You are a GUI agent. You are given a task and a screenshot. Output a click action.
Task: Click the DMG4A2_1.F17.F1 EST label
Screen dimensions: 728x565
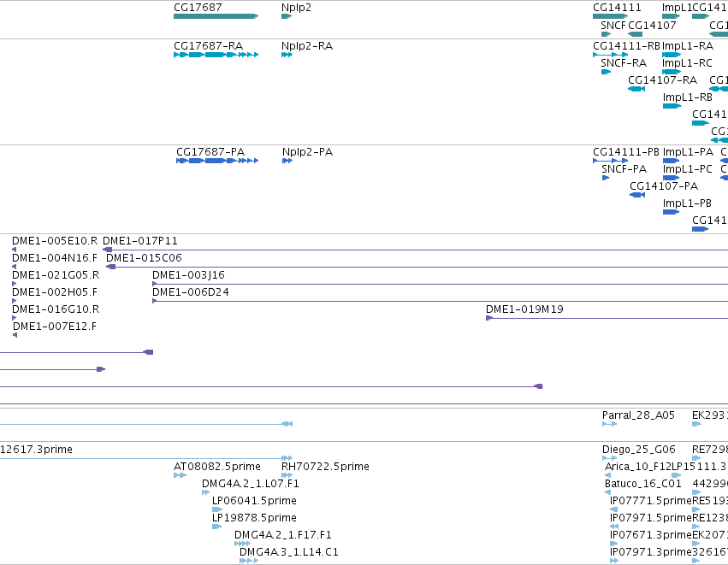point(283,536)
